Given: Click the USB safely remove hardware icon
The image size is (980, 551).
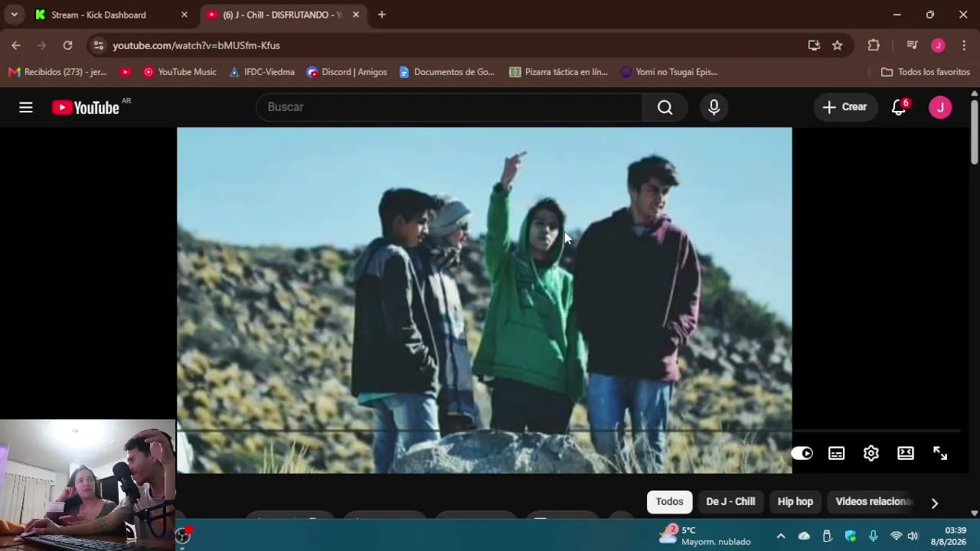Looking at the screenshot, I should [x=827, y=536].
